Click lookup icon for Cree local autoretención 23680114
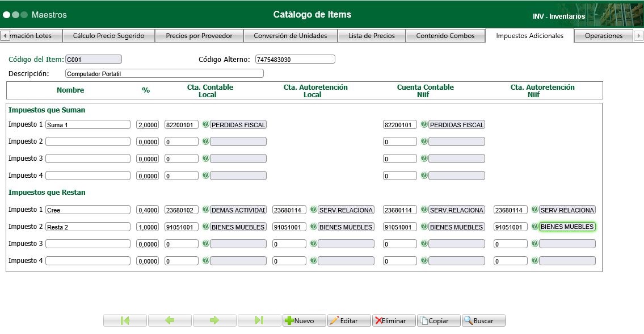 point(314,210)
